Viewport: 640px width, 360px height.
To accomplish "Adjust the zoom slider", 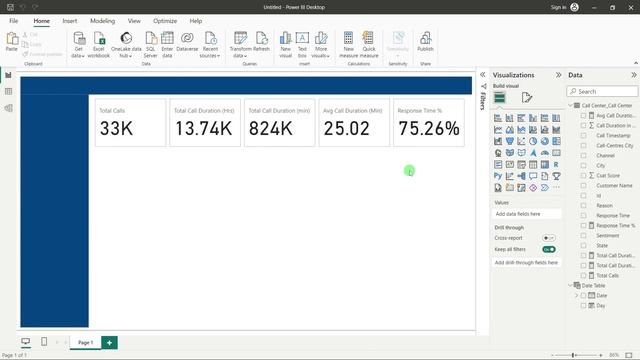I will [x=573, y=355].
